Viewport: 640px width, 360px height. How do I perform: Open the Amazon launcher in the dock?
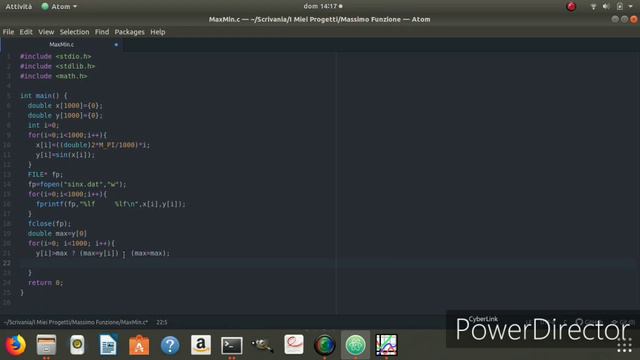[201, 345]
